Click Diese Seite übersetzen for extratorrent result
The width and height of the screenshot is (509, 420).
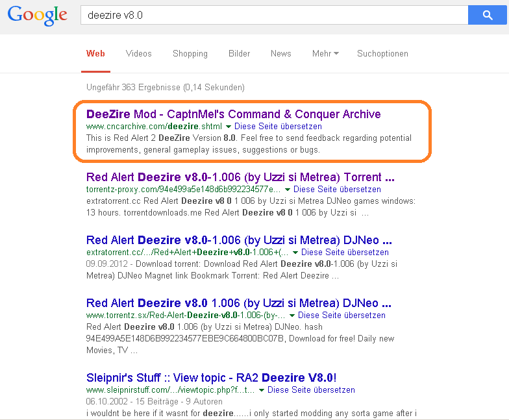pos(345,252)
